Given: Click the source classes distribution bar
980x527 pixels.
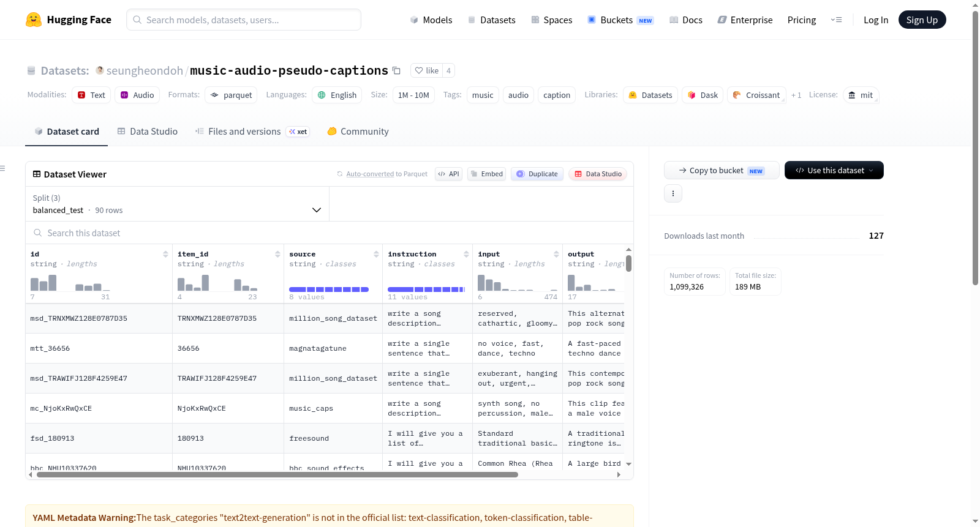Looking at the screenshot, I should coord(329,290).
